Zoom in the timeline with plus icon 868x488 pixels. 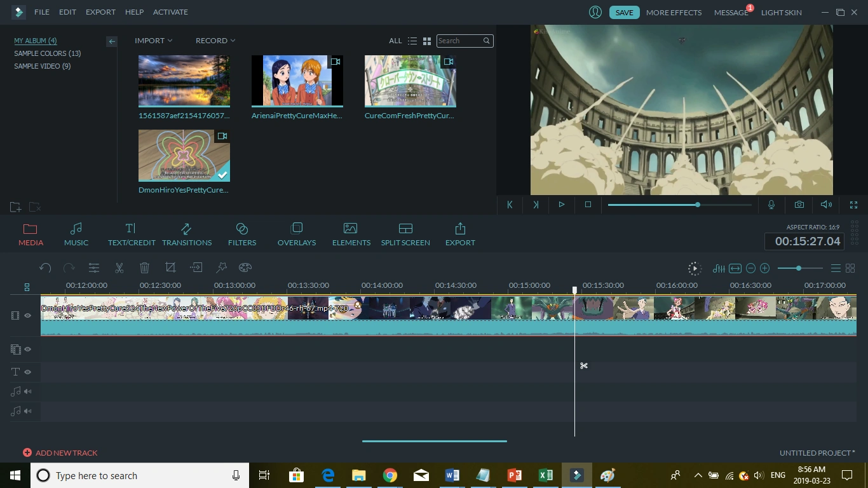pos(765,269)
